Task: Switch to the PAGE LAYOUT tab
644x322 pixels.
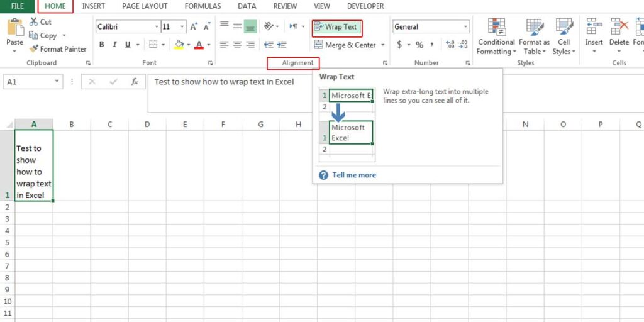Action: [x=145, y=6]
